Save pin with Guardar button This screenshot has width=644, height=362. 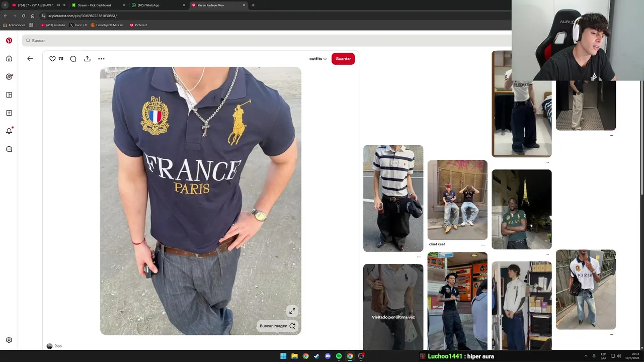343,59
